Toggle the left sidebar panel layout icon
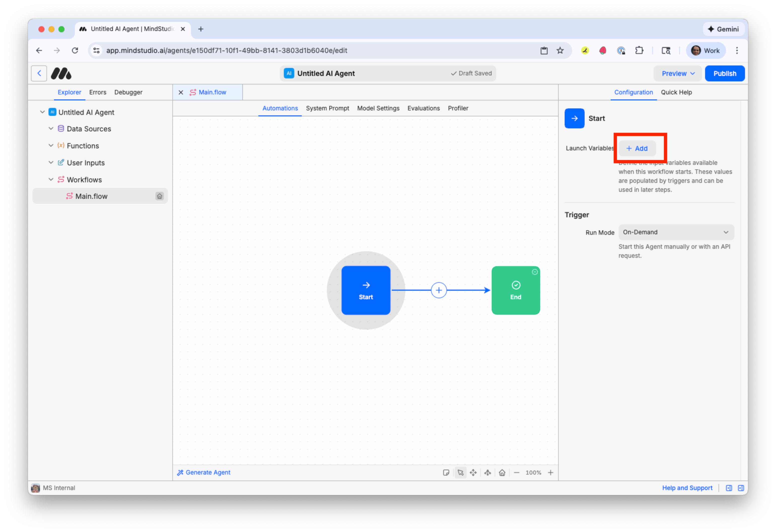Viewport: 776px width, 532px height. pyautogui.click(x=729, y=488)
